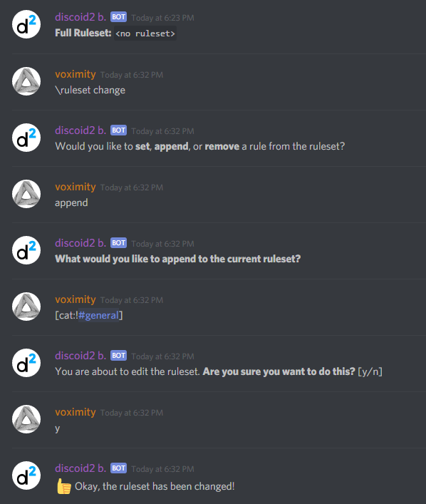The width and height of the screenshot is (426, 504).
Task: Click the timestamp on voximity's append message
Action: (x=132, y=187)
